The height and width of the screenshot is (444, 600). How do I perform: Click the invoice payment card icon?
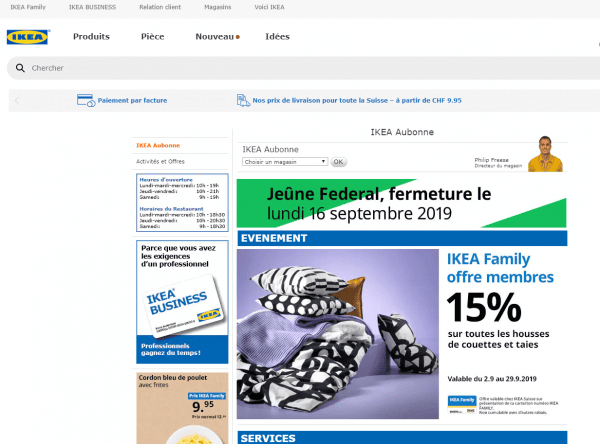click(86, 100)
